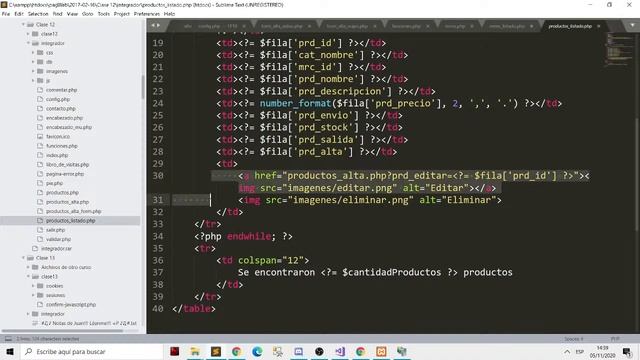This screenshot has width=640, height=360.
Task: Open confirm-javascript.php from the sidebar
Action: (x=71, y=304)
